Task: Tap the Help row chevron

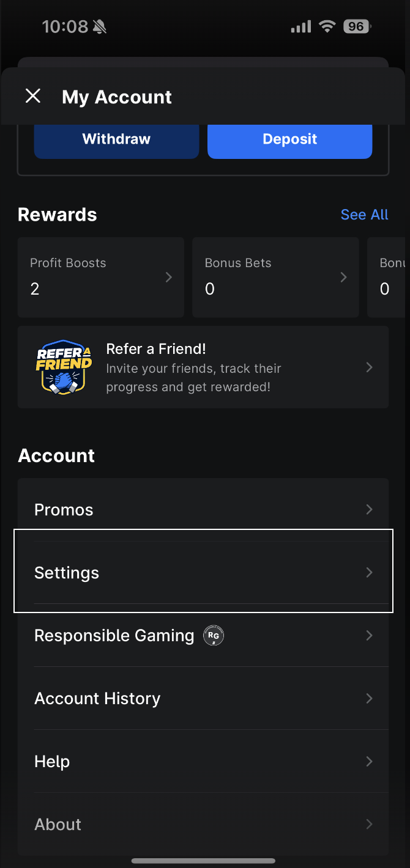Action: [x=369, y=761]
